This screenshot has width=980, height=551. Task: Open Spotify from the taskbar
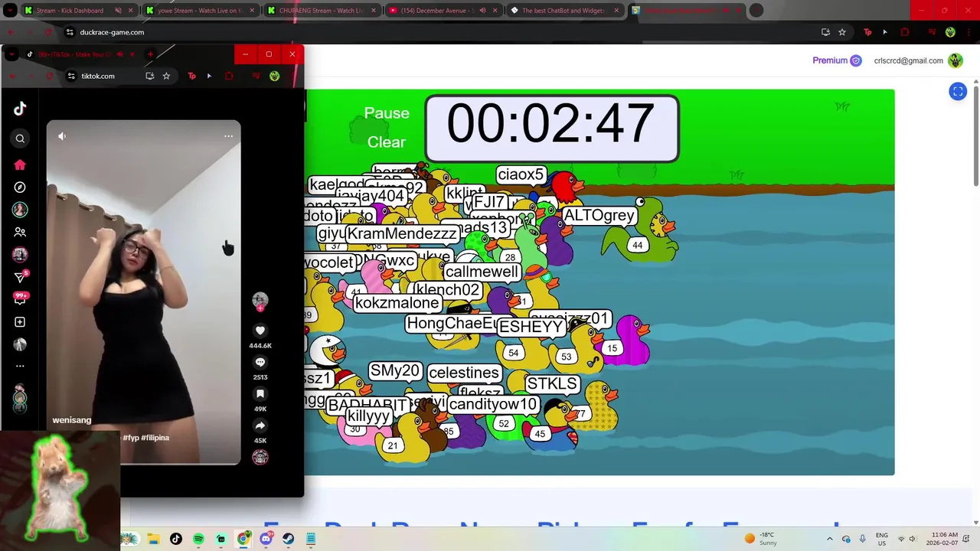(198, 539)
